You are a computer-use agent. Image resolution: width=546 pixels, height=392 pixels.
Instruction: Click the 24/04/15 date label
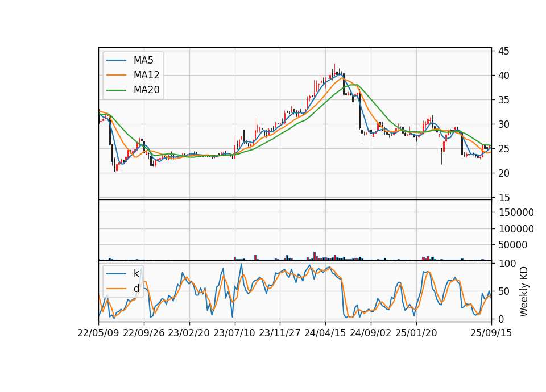tap(325, 333)
